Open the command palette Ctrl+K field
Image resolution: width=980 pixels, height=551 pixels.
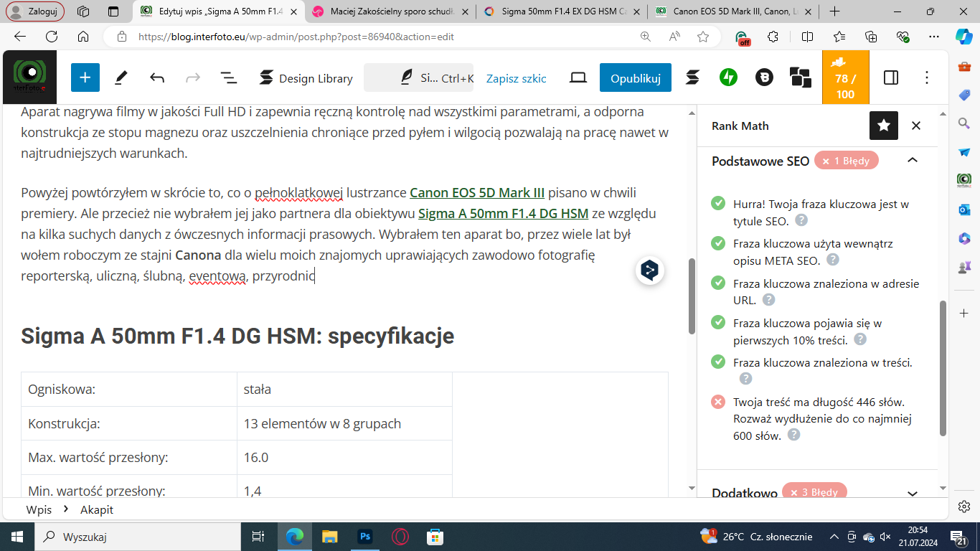point(418,77)
